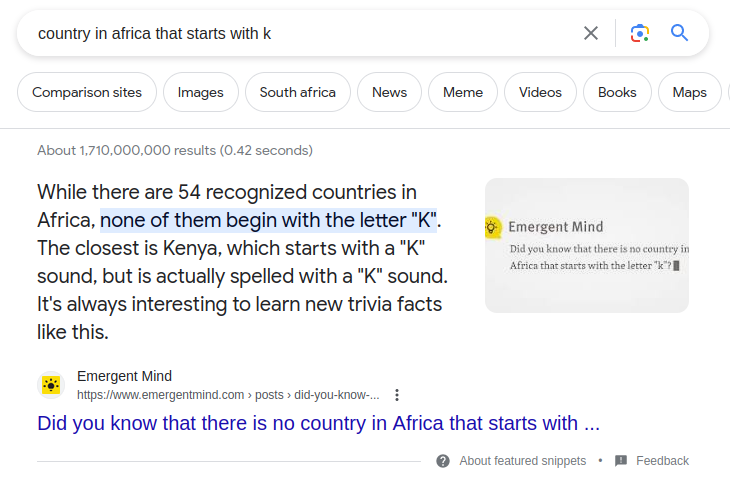
Task: Open About featured snippets link
Action: [x=522, y=461]
